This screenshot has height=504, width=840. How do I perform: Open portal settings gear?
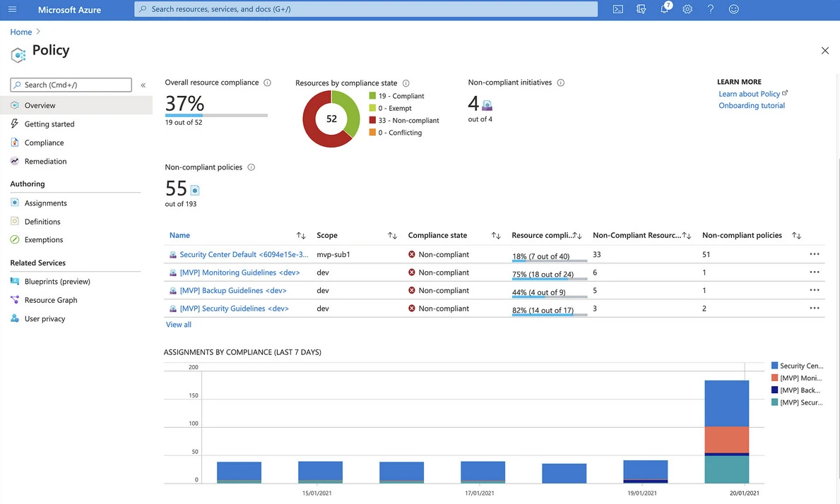[687, 9]
